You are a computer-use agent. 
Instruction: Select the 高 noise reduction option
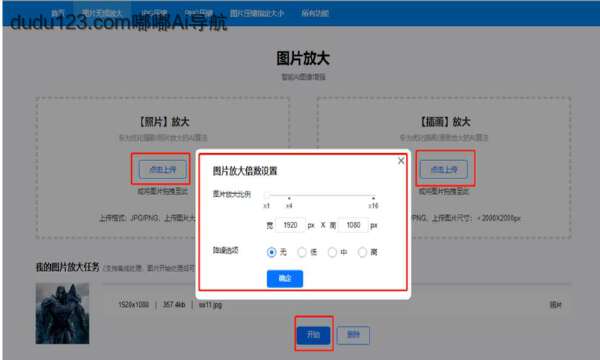(x=362, y=252)
